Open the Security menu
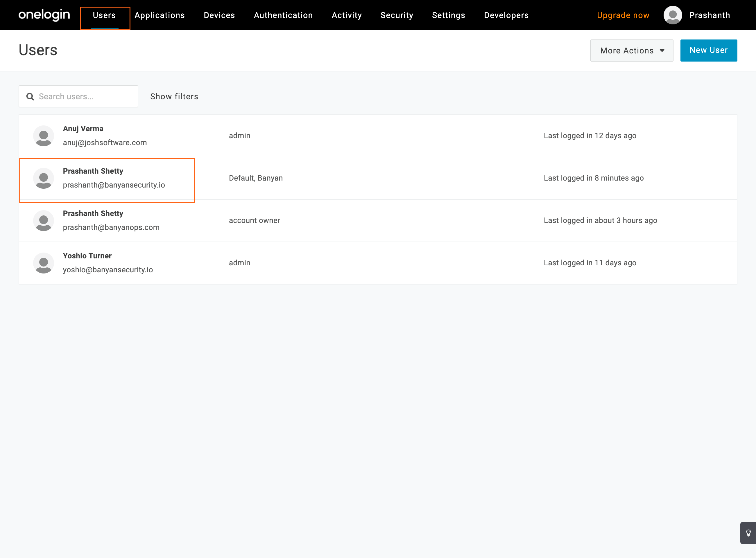This screenshot has width=756, height=558. pyautogui.click(x=397, y=15)
